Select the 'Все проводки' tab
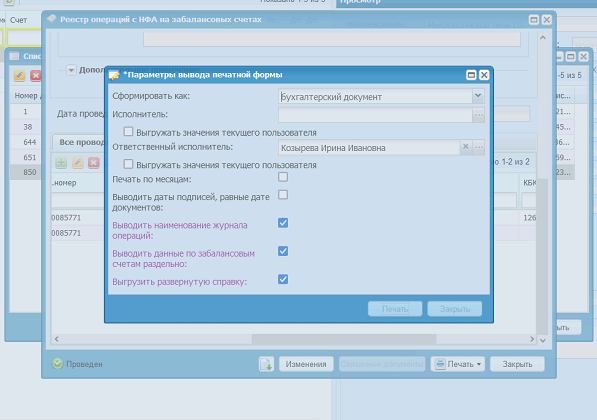597x420 pixels. click(81, 142)
